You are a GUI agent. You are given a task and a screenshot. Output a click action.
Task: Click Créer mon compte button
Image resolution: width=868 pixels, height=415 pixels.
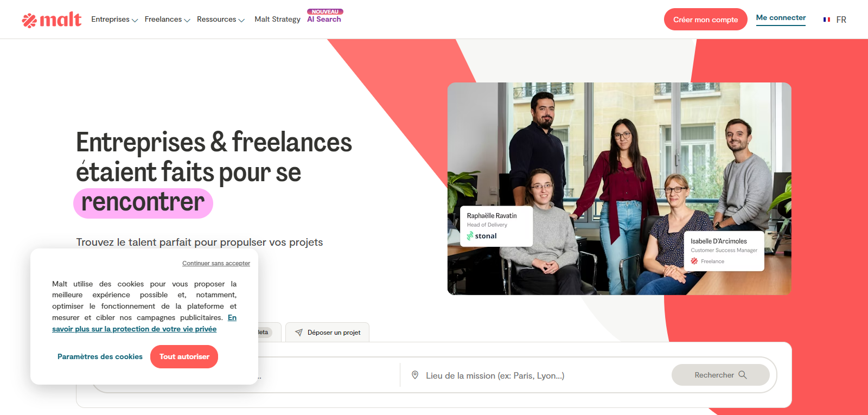tap(706, 20)
